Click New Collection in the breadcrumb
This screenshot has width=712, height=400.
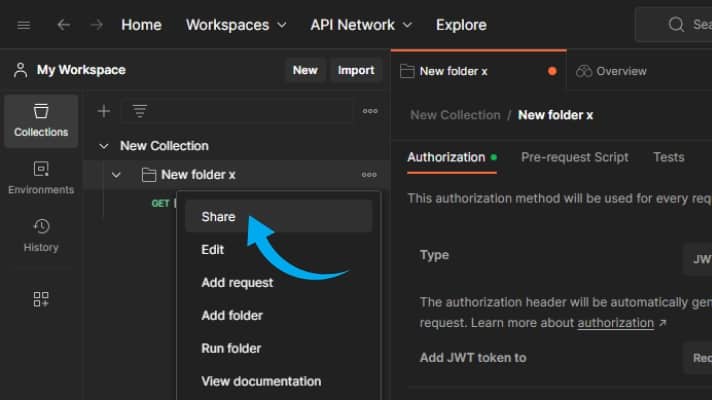click(x=455, y=115)
